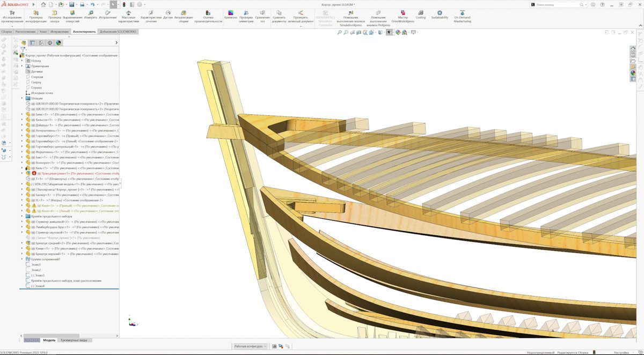Switch to the Эскиз ribbon tab
644x355 pixels.
tap(43, 32)
